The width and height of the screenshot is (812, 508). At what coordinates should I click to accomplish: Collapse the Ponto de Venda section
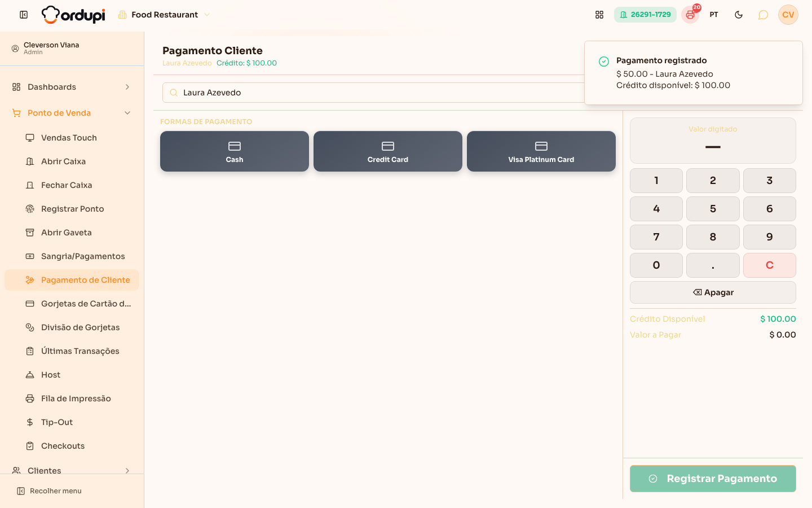coord(72,113)
